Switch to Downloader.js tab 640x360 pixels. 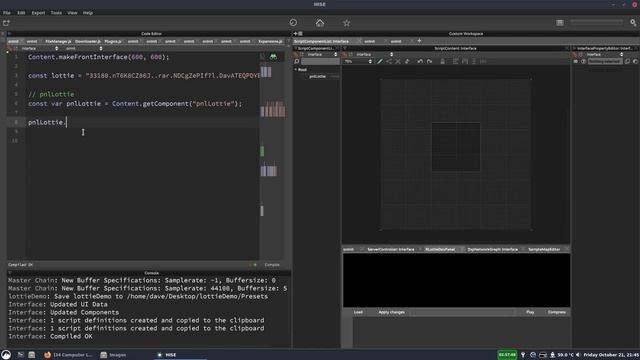(88, 41)
